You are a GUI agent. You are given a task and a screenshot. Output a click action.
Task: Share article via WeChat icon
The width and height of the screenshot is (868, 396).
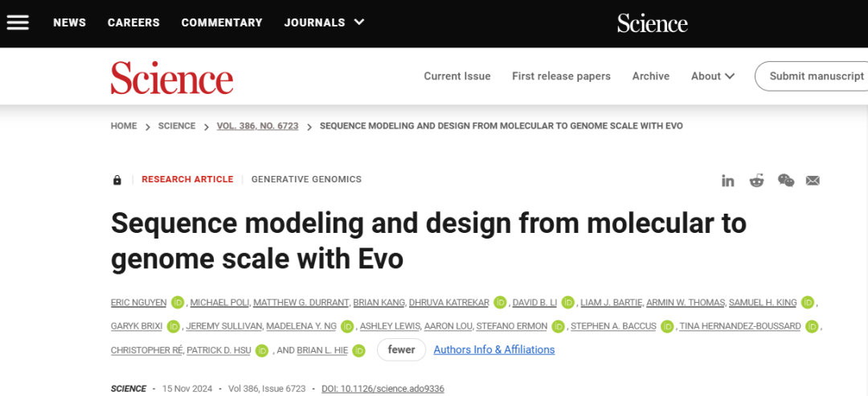[x=785, y=180]
